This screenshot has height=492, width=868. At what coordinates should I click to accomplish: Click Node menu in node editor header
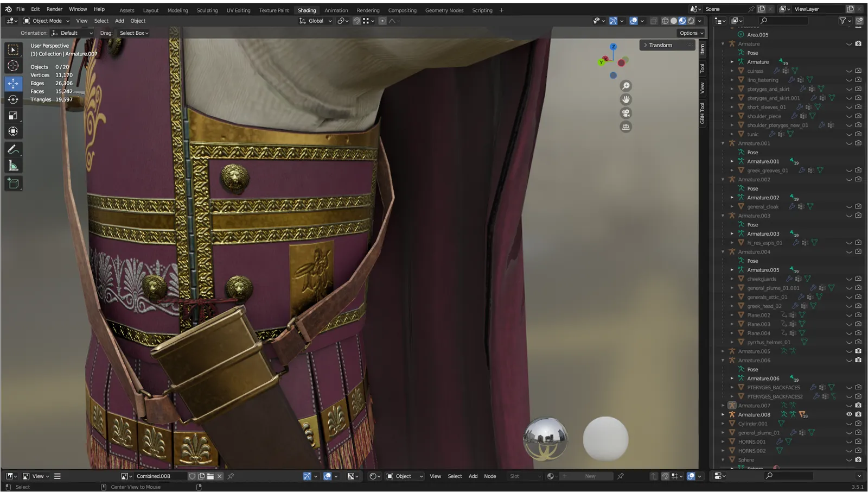click(490, 476)
